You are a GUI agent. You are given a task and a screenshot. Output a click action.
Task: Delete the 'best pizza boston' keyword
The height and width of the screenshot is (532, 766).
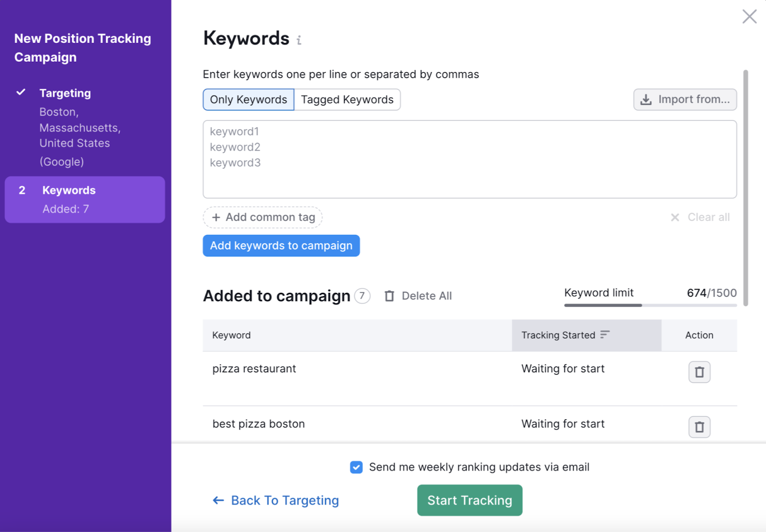[699, 427]
